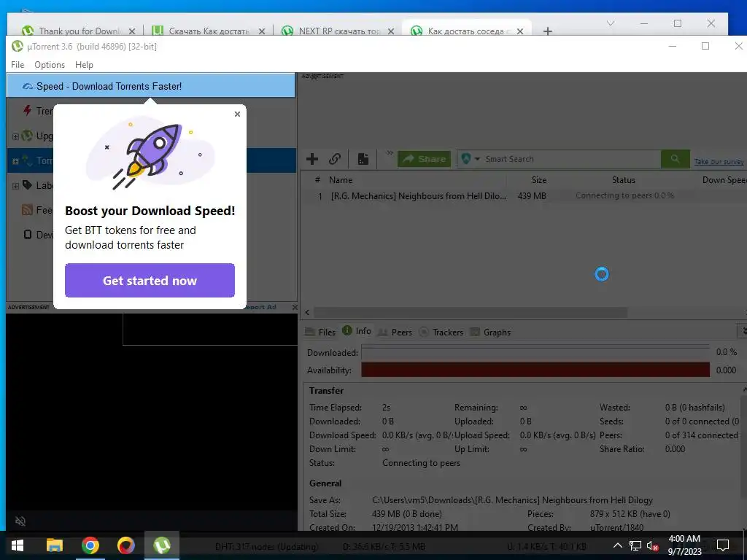This screenshot has height=560, width=747.
Task: Sort the list by the Size column header
Action: point(539,180)
